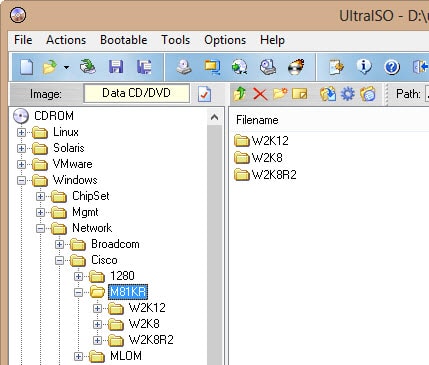The width and height of the screenshot is (429, 365).
Task: Expand the 1280 folder node
Action: pyautogui.click(x=78, y=276)
